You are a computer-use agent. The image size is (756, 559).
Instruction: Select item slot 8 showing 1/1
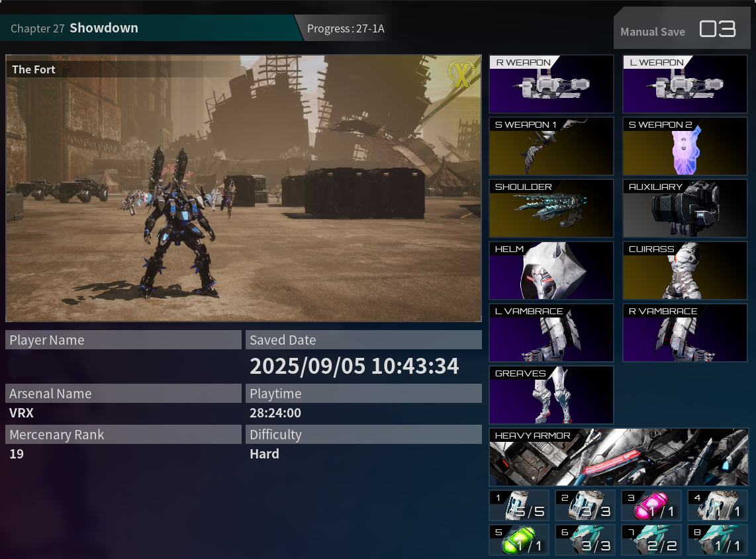tap(718, 540)
